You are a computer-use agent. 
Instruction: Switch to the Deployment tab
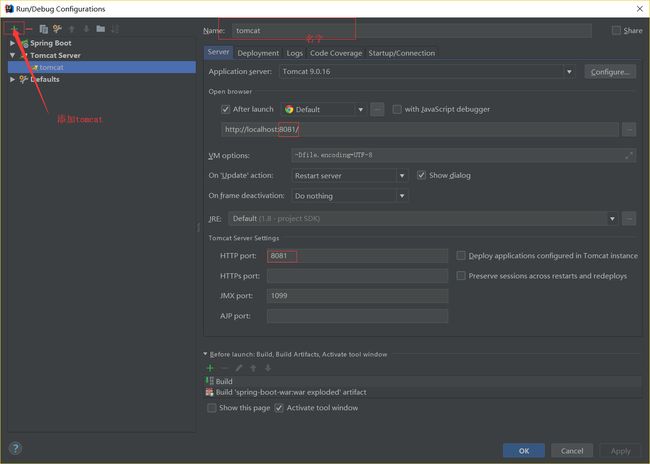click(x=258, y=53)
